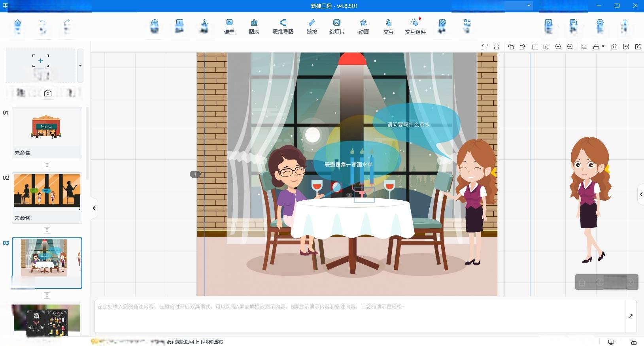Expand the notes area with arrow icon
The image size is (644, 346).
[x=631, y=316]
